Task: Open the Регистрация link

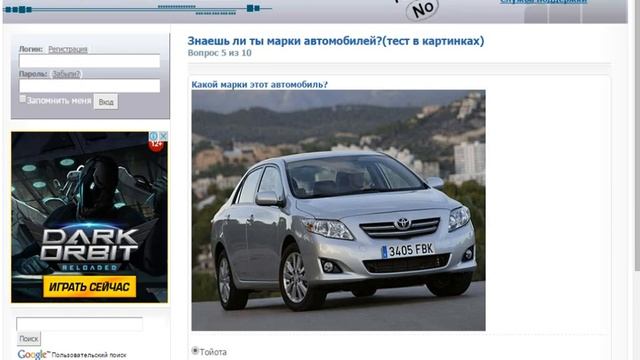Action: click(x=68, y=49)
